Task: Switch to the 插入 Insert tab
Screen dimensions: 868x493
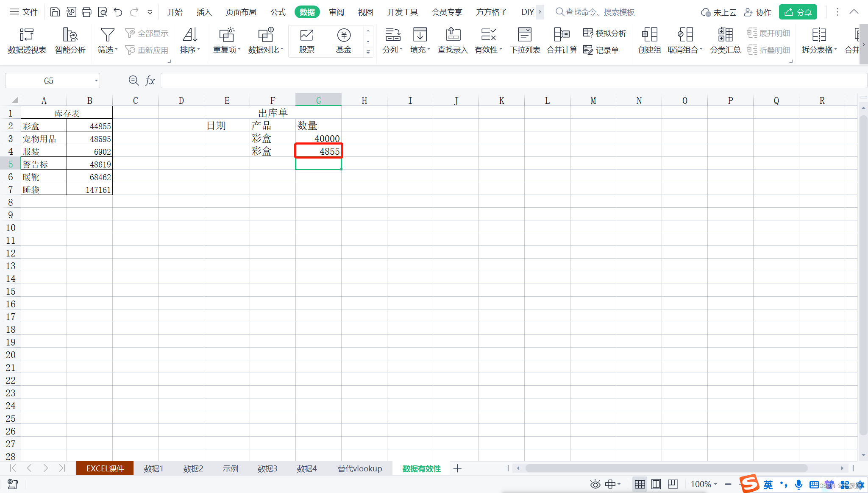Action: 204,12
